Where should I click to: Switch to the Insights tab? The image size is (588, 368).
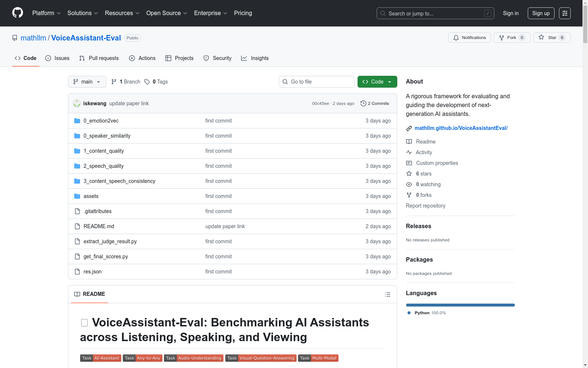point(255,58)
